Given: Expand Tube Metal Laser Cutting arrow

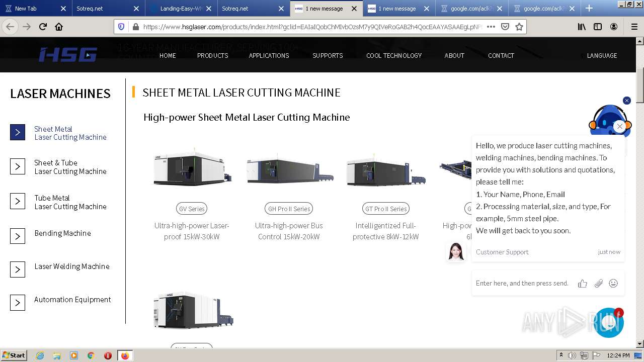Looking at the screenshot, I should point(18,201).
